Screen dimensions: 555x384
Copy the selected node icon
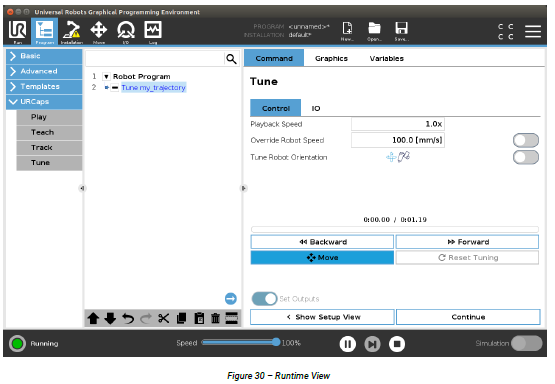tap(181, 319)
